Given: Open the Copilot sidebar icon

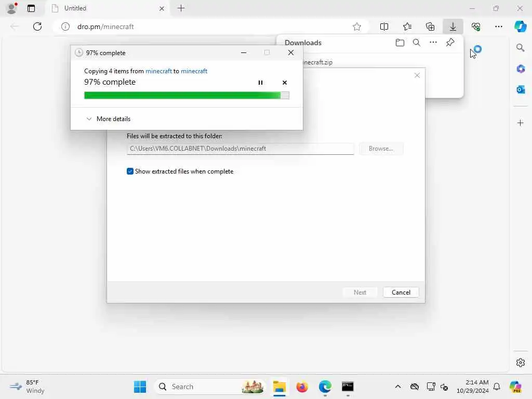Looking at the screenshot, I should (521, 26).
